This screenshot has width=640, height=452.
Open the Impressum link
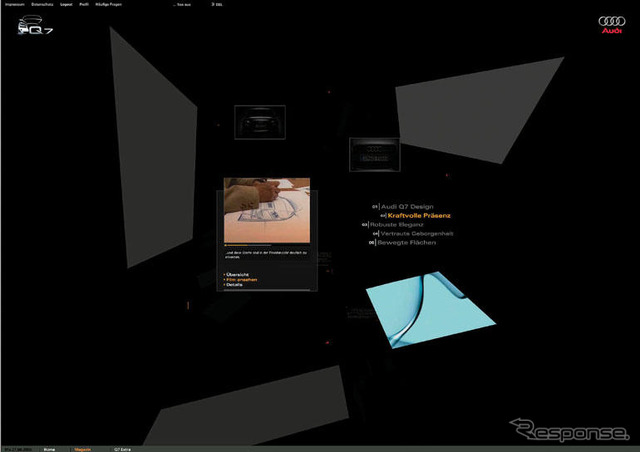[x=15, y=4]
